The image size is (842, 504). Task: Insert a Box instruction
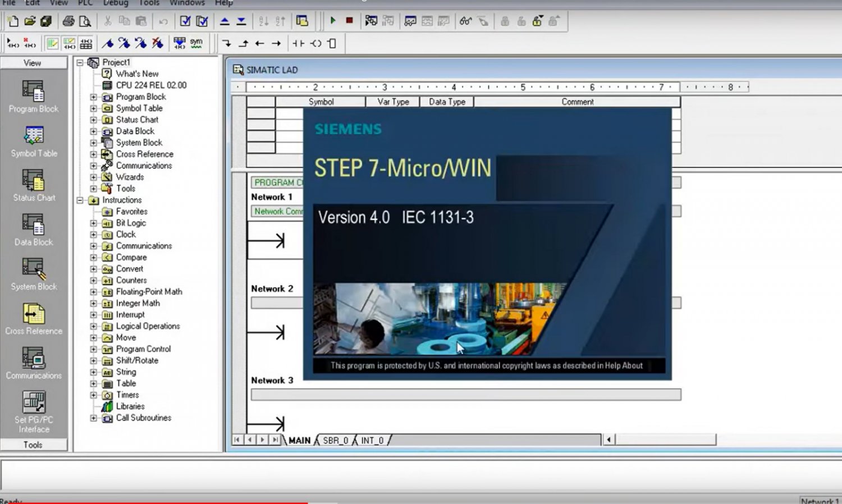(x=332, y=43)
